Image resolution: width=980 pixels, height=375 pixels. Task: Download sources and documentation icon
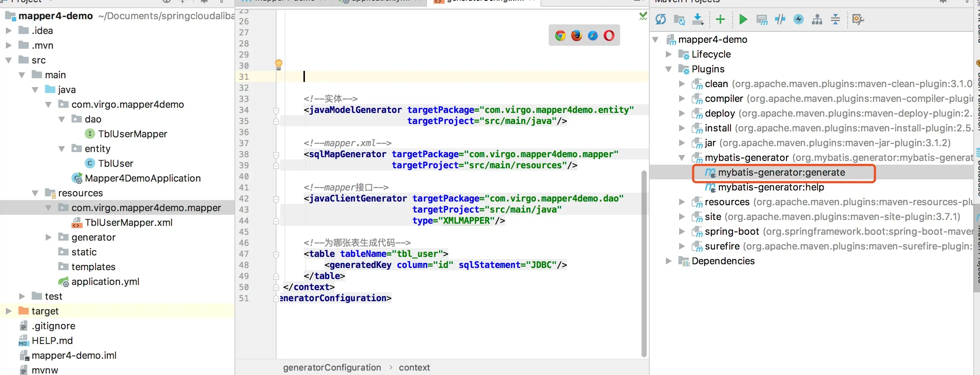(698, 19)
